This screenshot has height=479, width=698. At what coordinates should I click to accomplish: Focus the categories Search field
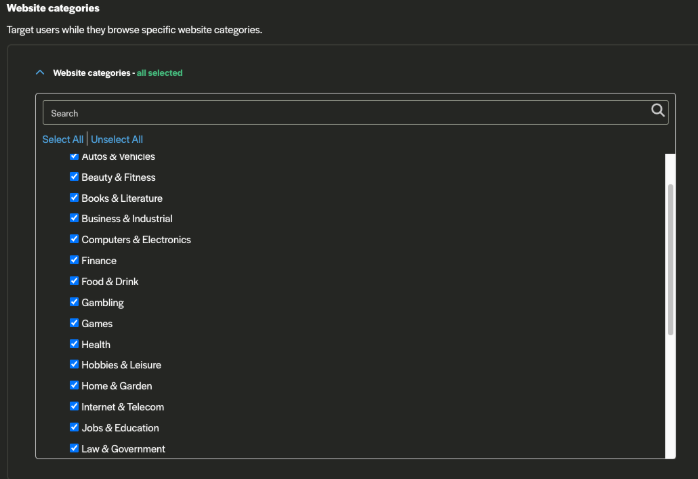click(x=340, y=113)
